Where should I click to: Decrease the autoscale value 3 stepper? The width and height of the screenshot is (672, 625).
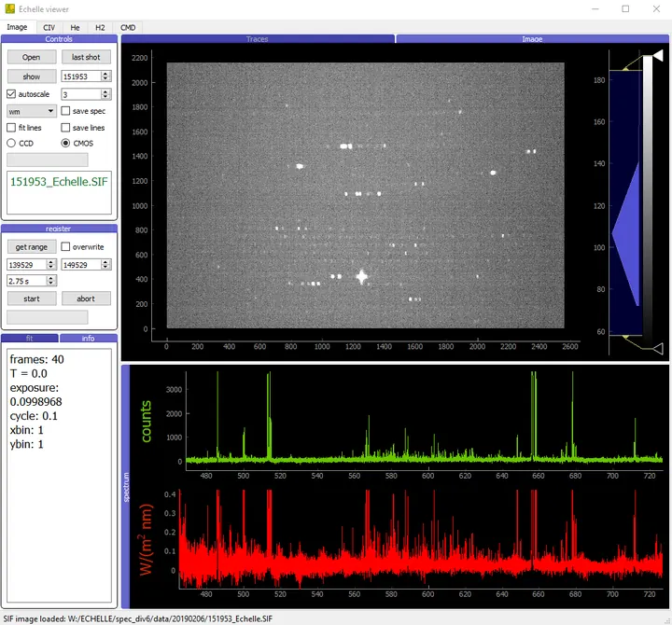[x=105, y=96]
